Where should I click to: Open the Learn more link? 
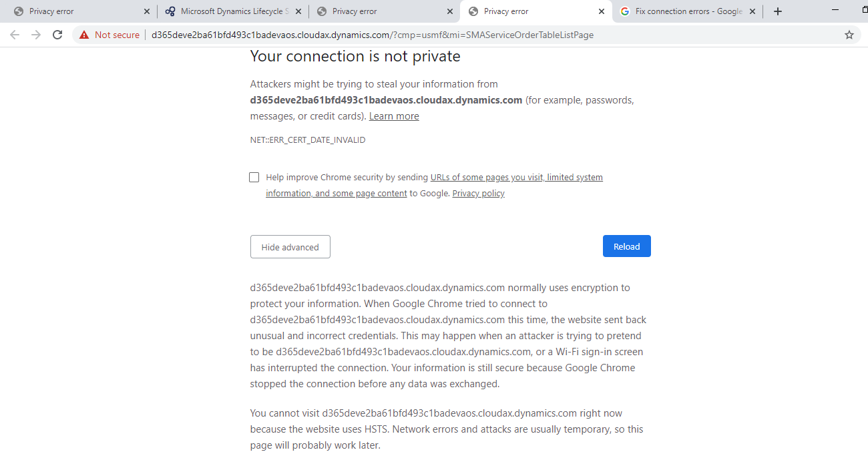click(394, 116)
